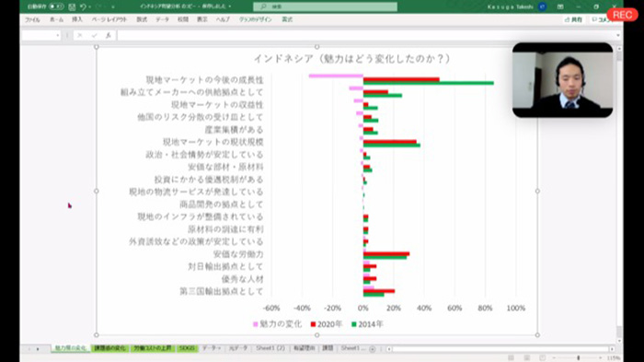Click the Save floppy disk icon
Screen dimensions: 644x362
(72, 6)
